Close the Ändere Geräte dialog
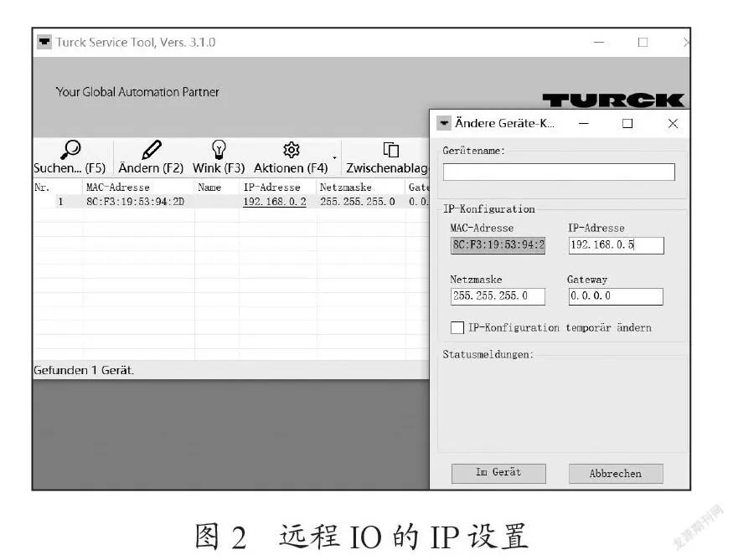Screen dimensions: 733x560 [673, 123]
